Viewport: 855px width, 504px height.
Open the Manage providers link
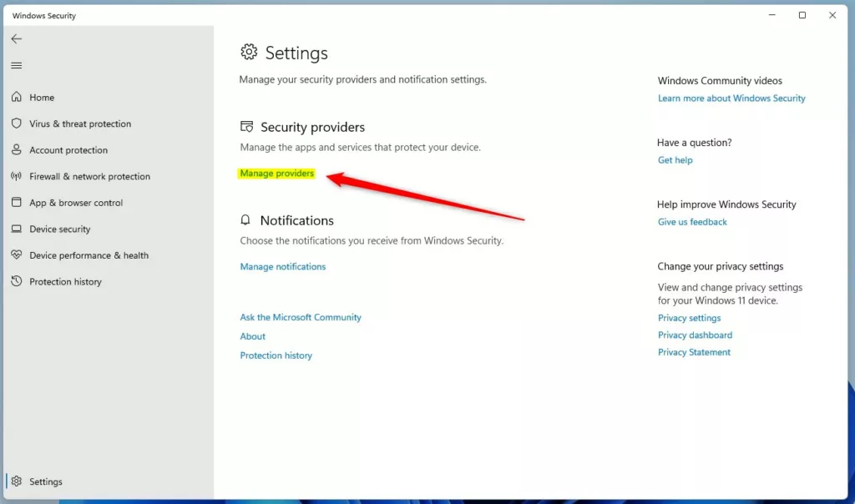click(x=277, y=174)
